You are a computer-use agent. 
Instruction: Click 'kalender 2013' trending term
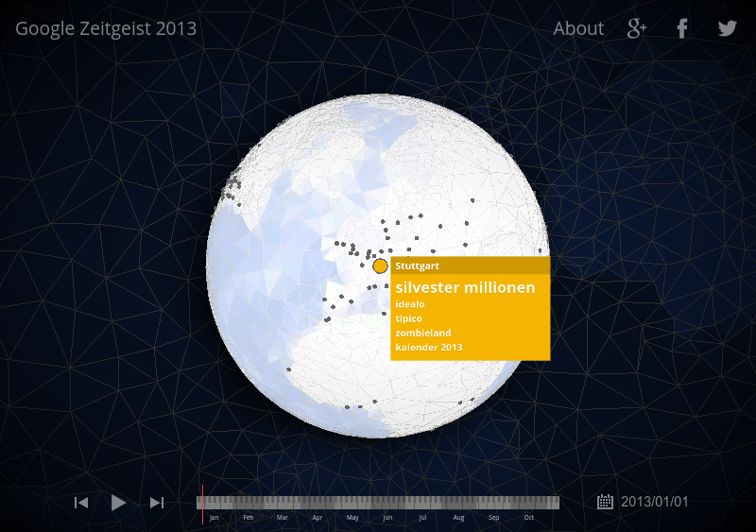(x=428, y=347)
